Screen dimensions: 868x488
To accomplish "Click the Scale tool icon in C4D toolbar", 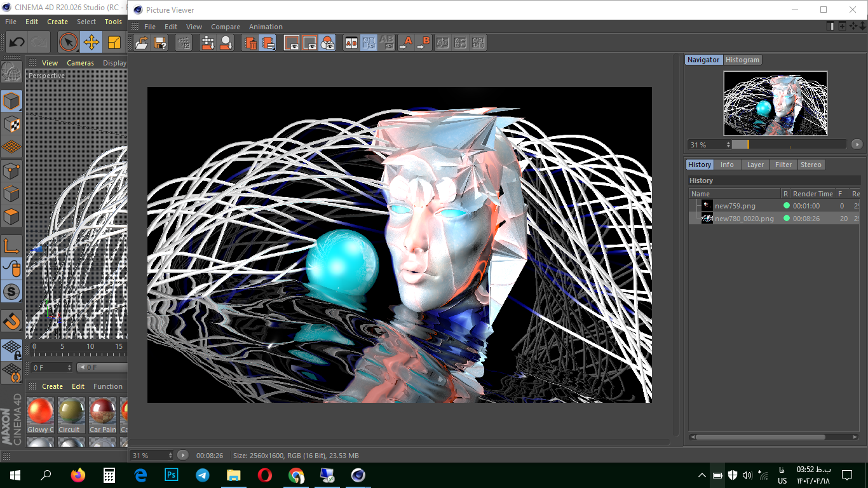I will (114, 43).
